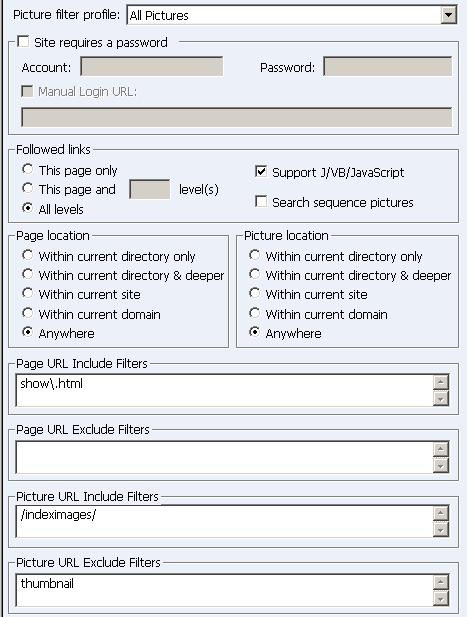The image size is (467, 617).
Task: Click down arrow in Picture URL Exclude Filters
Action: click(441, 599)
